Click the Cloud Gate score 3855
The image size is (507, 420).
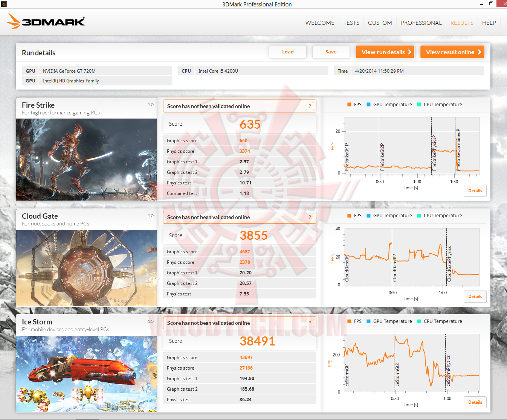[x=253, y=235]
